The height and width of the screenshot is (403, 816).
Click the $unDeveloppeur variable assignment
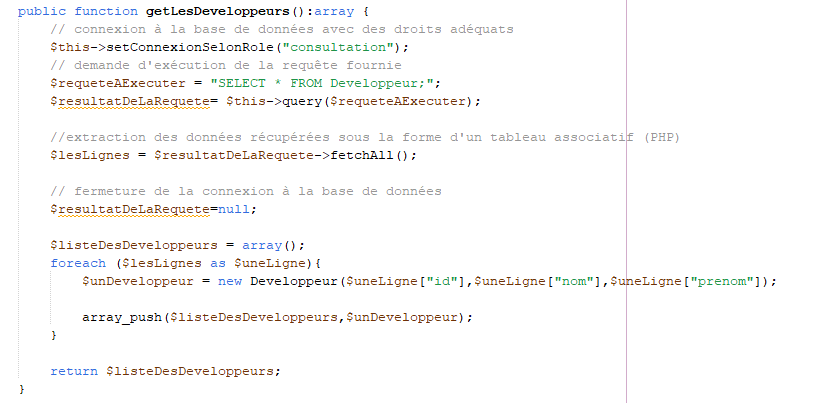coord(138,281)
